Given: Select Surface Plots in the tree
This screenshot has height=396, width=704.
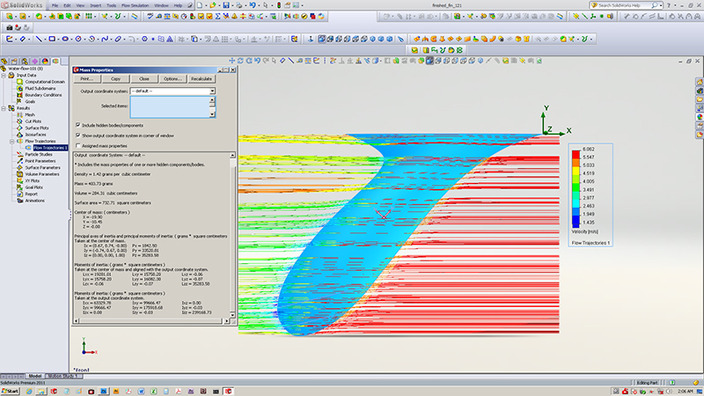Looking at the screenshot, I should pos(37,128).
